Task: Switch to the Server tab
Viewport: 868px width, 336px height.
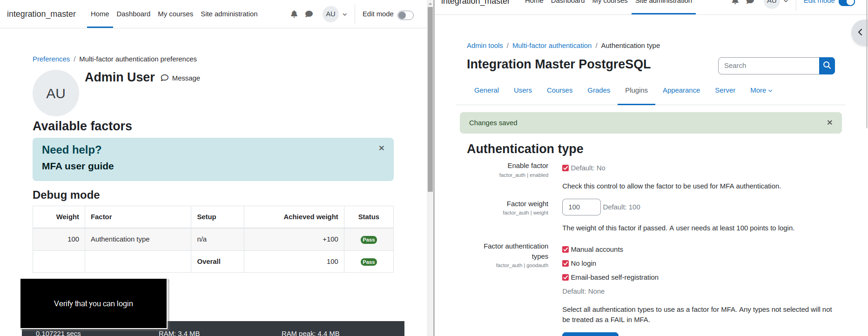Action: (x=725, y=90)
